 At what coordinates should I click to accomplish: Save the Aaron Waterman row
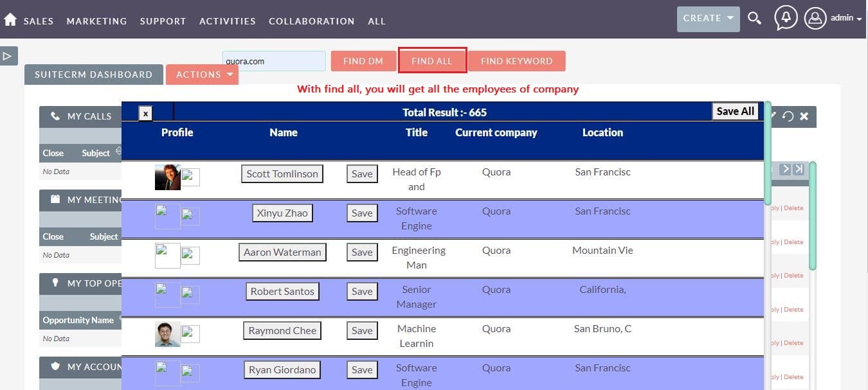pyautogui.click(x=362, y=252)
